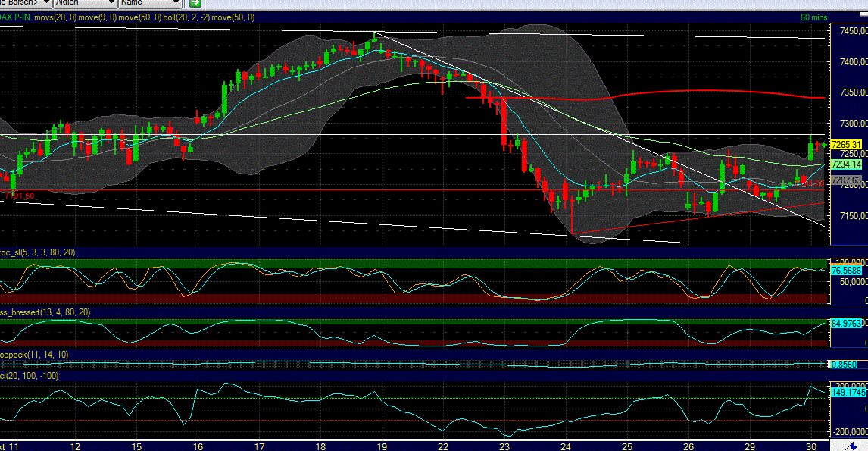The width and height of the screenshot is (868, 451).
Task: Click the 7350,00 price axis label
Action: (854, 92)
